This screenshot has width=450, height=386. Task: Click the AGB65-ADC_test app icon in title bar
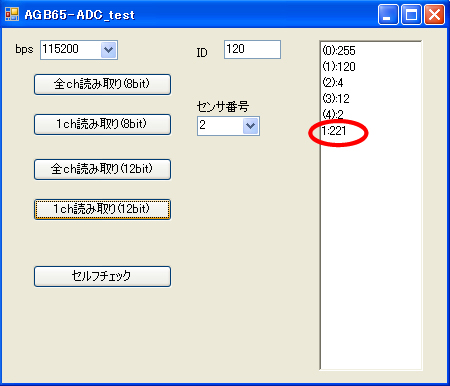(x=12, y=14)
